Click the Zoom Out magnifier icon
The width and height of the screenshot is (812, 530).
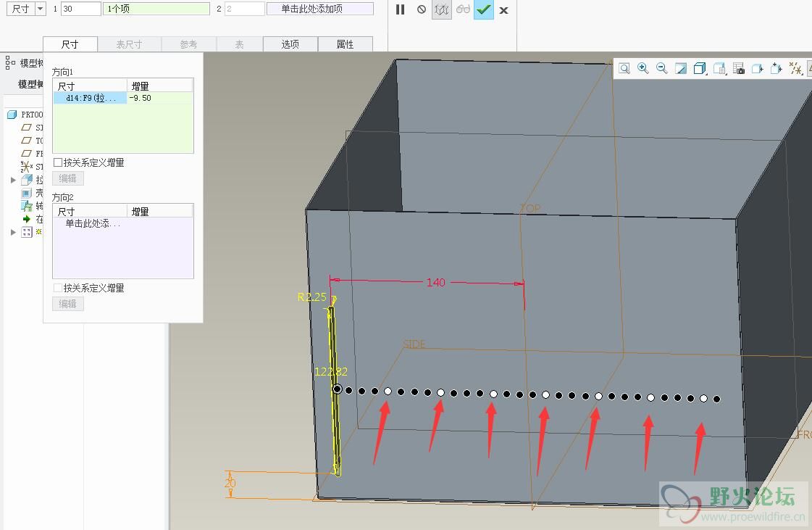coord(662,68)
